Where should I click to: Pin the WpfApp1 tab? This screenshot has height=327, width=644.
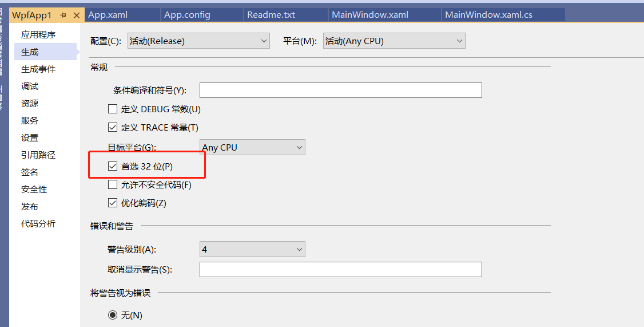coord(63,15)
